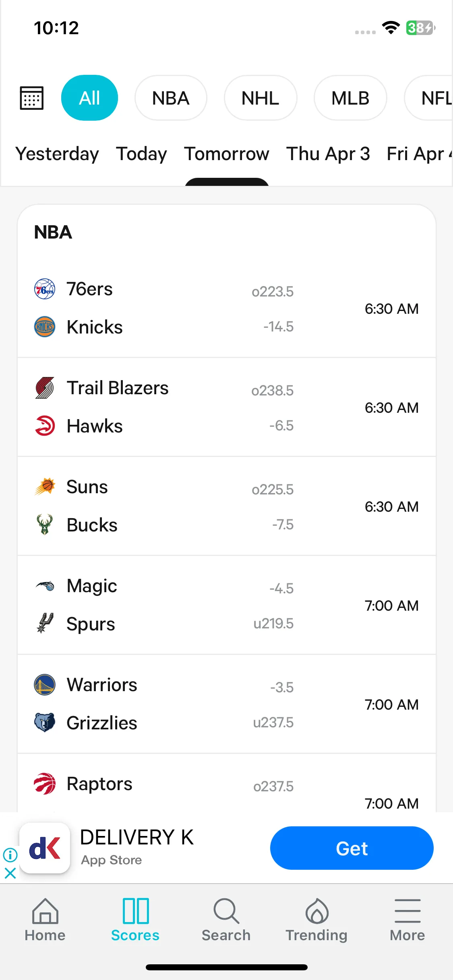Close the DraftKings ad banner
The height and width of the screenshot is (980, 453).
click(10, 873)
